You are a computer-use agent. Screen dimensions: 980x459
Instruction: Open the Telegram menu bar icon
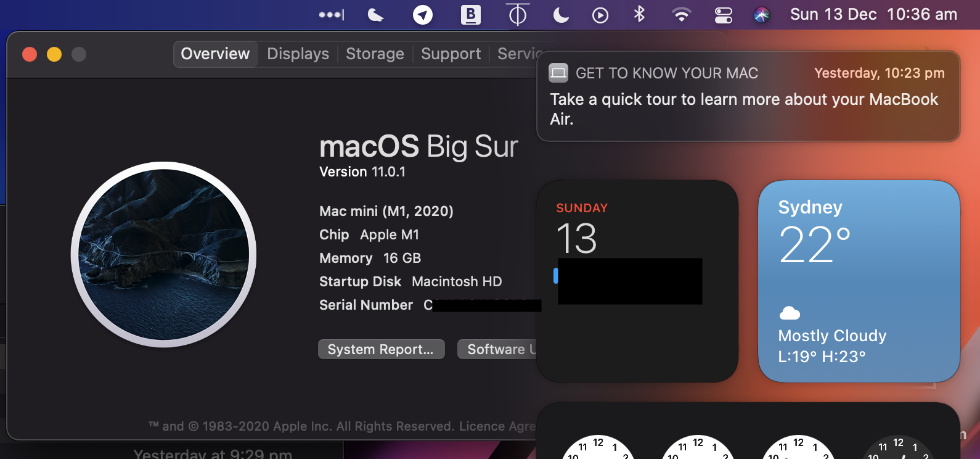tap(423, 15)
